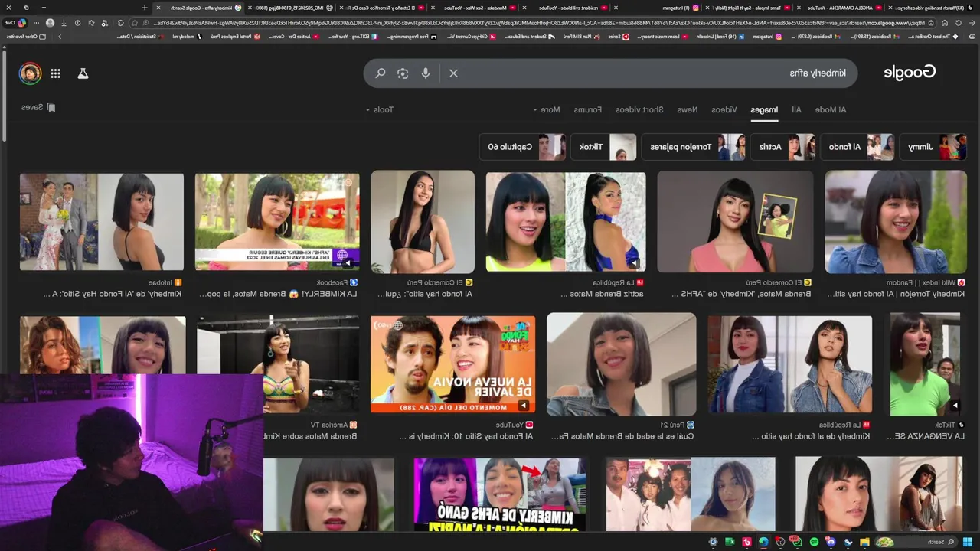Reload the page with the refresh icon
Viewport: 980px width, 551px height.
[x=958, y=23]
